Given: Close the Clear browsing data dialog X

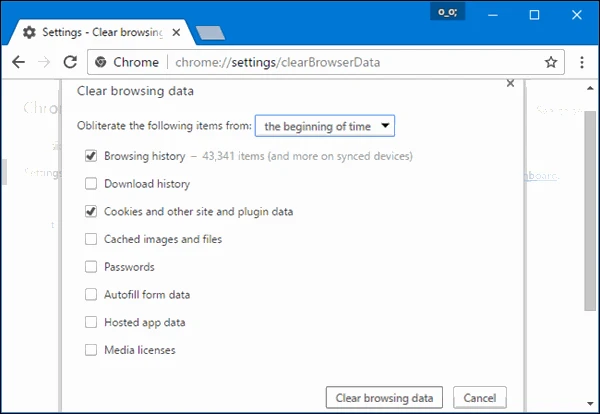Looking at the screenshot, I should [x=510, y=83].
